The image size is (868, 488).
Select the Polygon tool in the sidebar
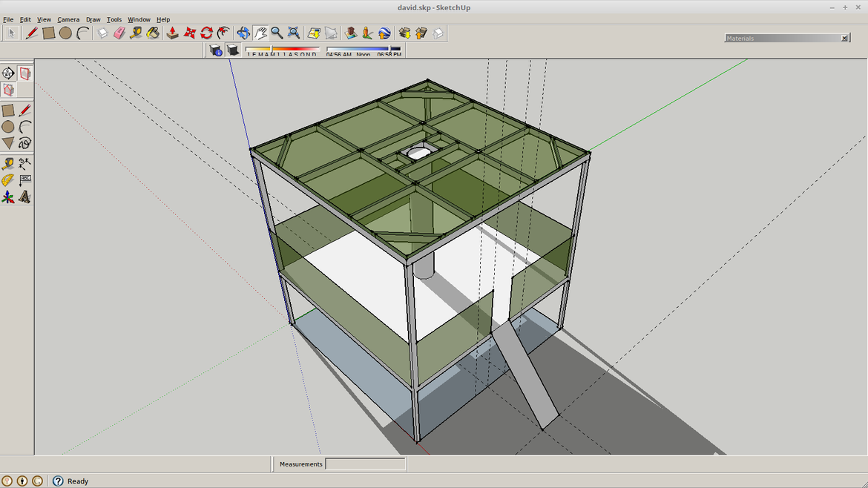(9, 142)
